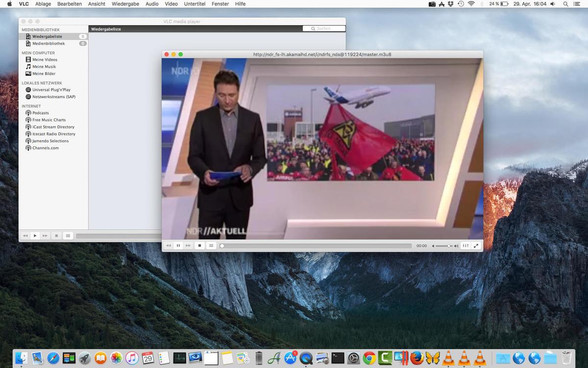Mute audio via small speaker icon
Image resolution: width=588 pixels, height=368 pixels.
coord(433,246)
